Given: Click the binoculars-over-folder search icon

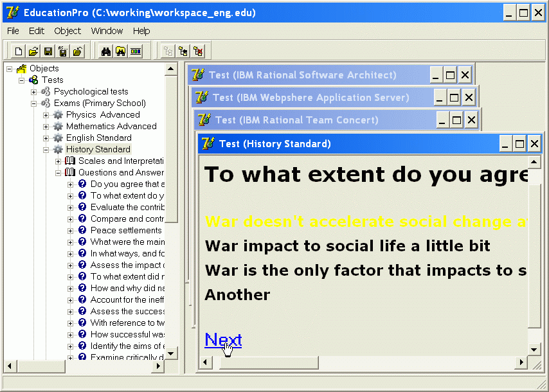Looking at the screenshot, I should (x=121, y=51).
